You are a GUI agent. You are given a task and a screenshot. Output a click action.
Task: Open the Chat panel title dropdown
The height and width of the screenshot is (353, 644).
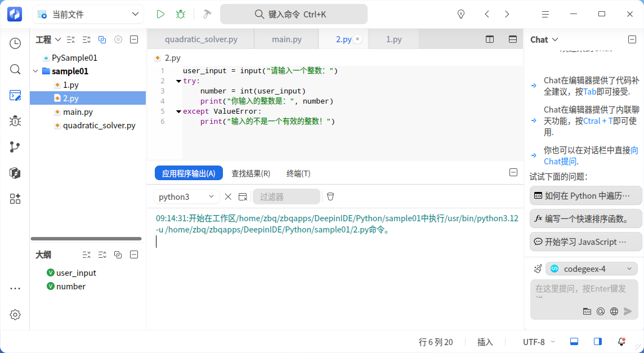(555, 39)
